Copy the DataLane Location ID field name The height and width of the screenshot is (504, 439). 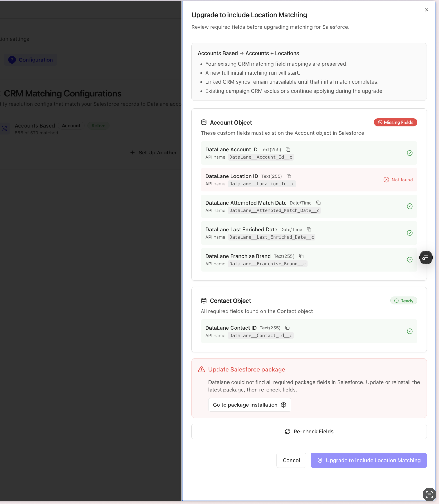[x=289, y=176]
